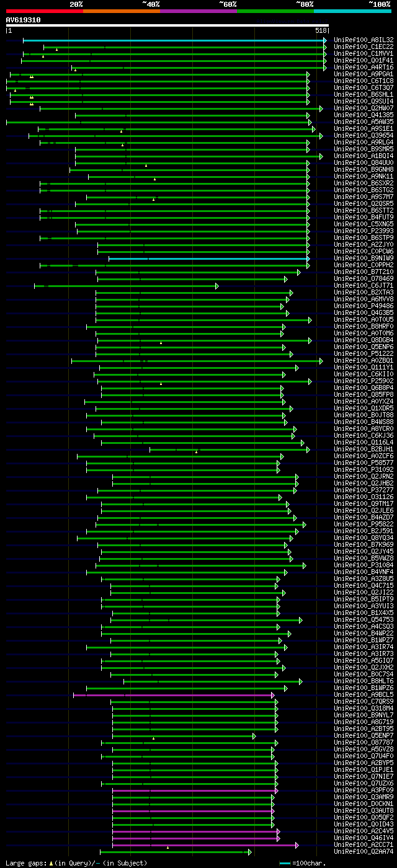Open hit UniRef100_B2BJH1
This screenshot has height=868, width=397.
[x=364, y=449]
